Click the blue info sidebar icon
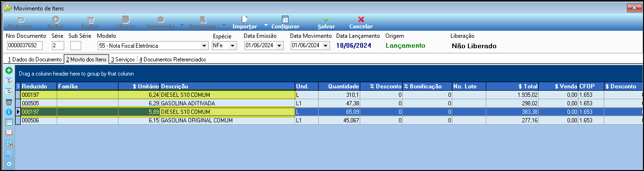The image size is (644, 171). point(8,112)
